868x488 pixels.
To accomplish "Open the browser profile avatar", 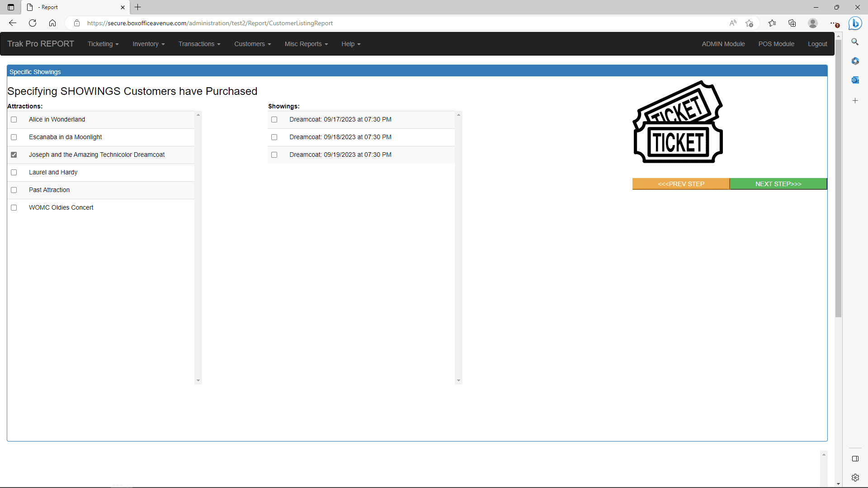I will click(x=813, y=23).
